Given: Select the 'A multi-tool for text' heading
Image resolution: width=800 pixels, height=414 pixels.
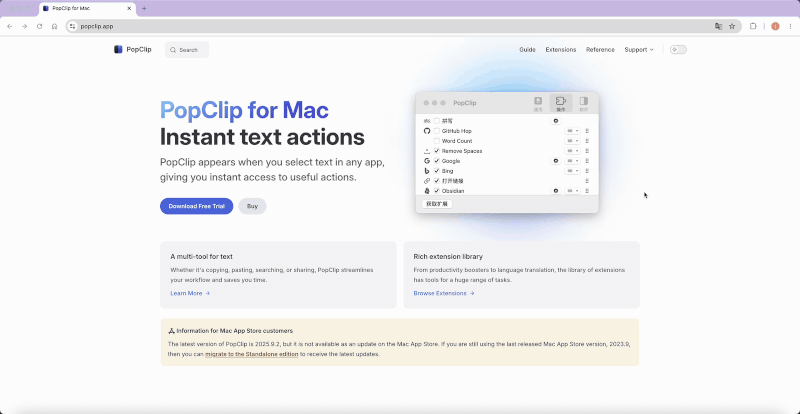Looking at the screenshot, I should coord(202,257).
